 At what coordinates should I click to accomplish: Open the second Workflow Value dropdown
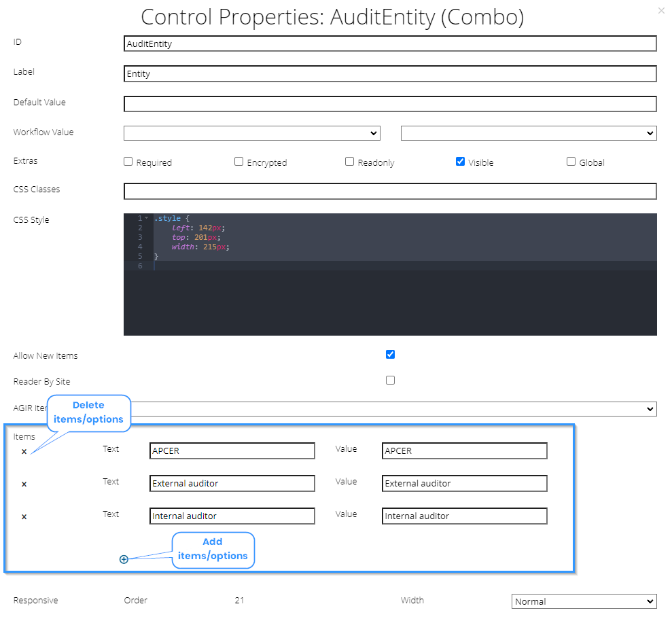(x=529, y=133)
